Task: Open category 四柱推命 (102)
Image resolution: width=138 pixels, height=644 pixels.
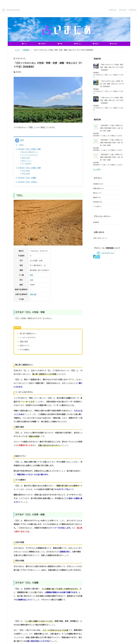Action: tap(98, 184)
